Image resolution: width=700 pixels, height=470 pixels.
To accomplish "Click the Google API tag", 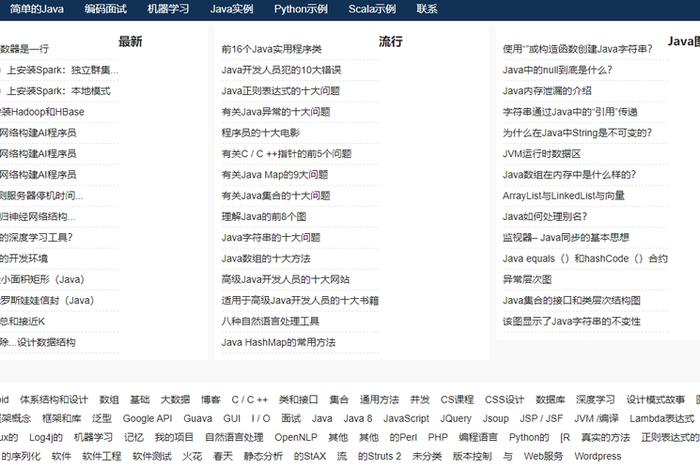I will coord(147,419).
